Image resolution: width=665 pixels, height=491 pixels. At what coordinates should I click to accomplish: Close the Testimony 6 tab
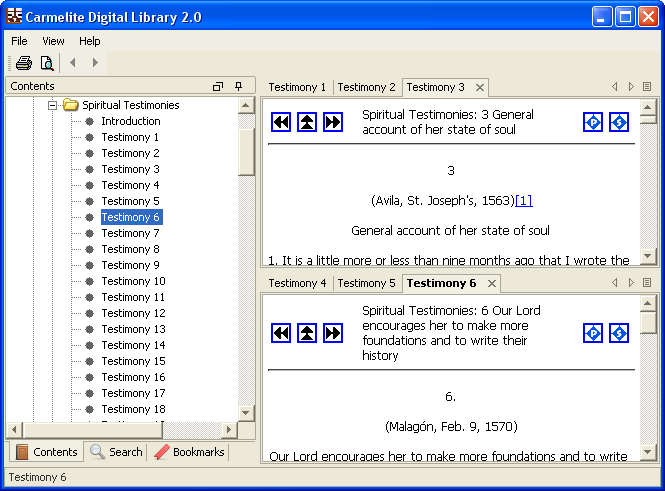(x=493, y=284)
